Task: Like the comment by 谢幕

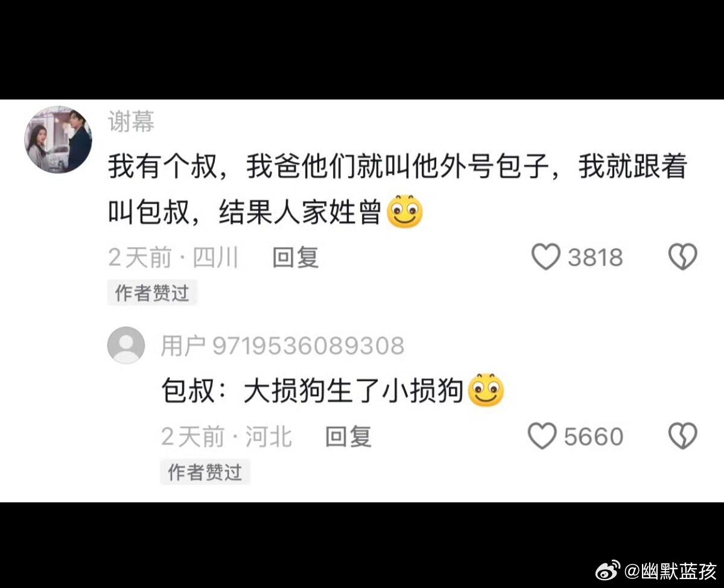Action: [x=546, y=257]
